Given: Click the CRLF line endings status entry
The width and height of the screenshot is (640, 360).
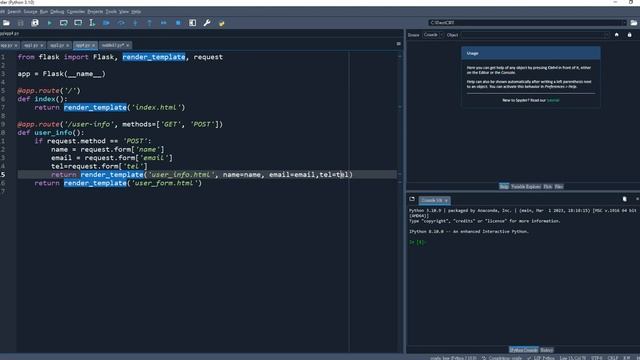Looking at the screenshot, I should coord(613,358).
